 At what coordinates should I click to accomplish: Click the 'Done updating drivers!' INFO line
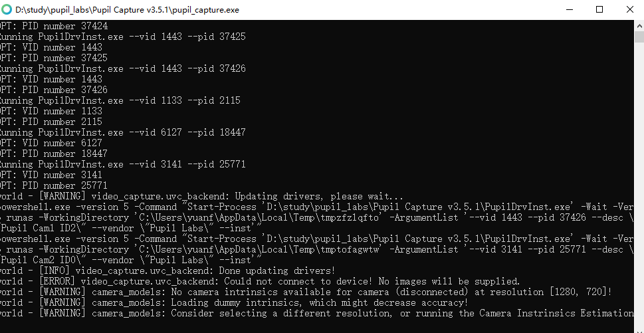[167, 271]
